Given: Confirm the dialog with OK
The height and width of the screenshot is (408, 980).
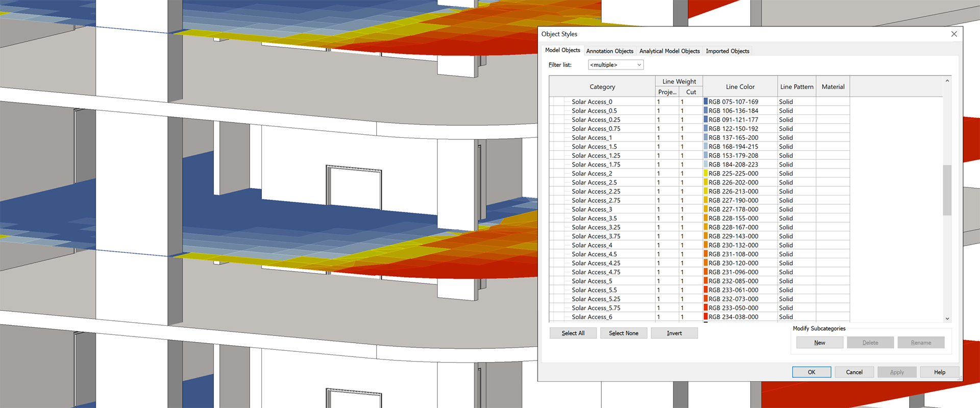Looking at the screenshot, I should [x=811, y=372].
